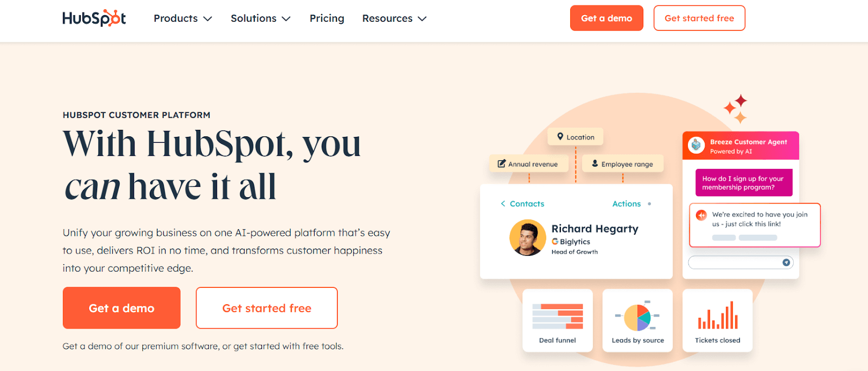This screenshot has height=371, width=868.
Task: Click the HubSpot logo
Action: (x=94, y=18)
